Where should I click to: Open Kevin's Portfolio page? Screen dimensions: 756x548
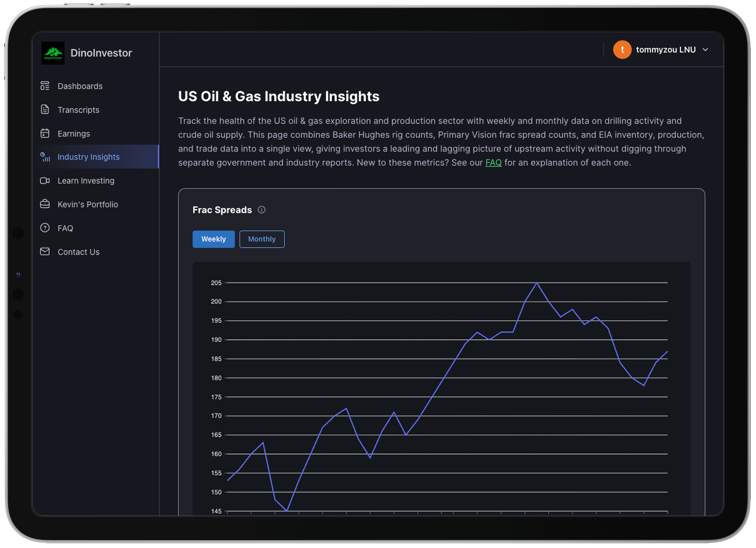(x=96, y=205)
